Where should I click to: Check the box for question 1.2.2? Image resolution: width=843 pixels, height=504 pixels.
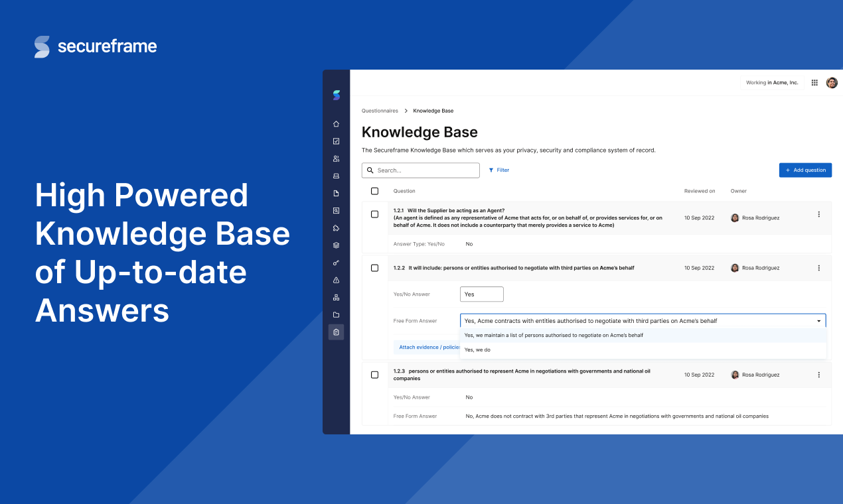374,268
